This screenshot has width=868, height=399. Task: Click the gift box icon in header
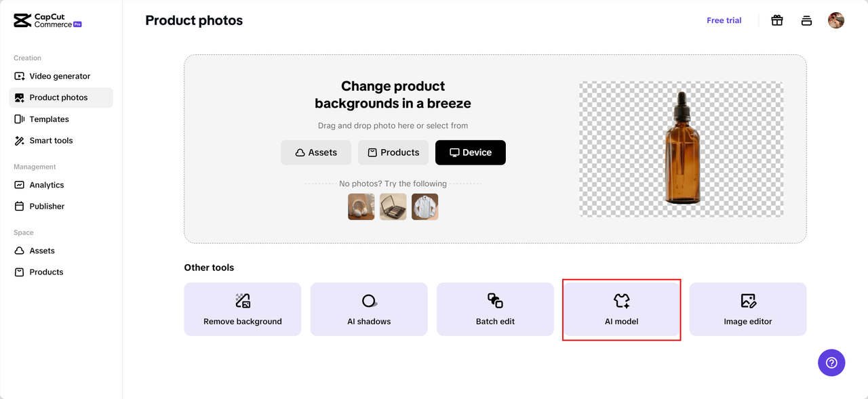pos(777,20)
